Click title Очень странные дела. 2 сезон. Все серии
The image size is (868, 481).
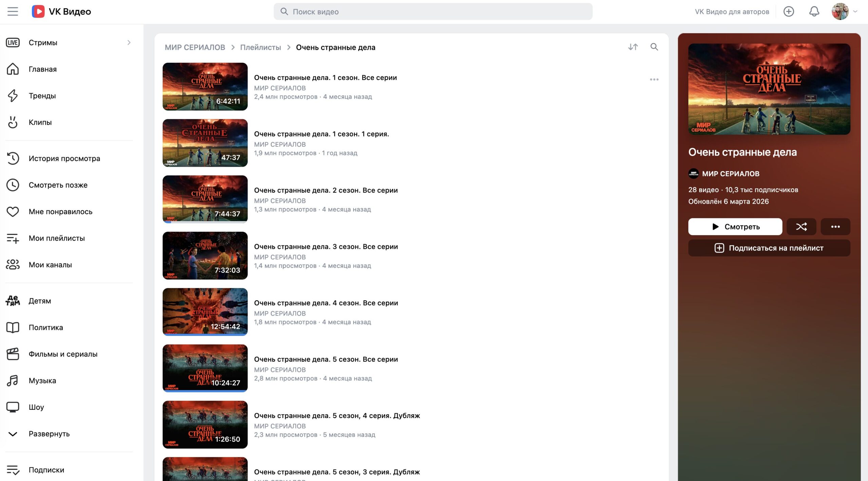point(326,190)
